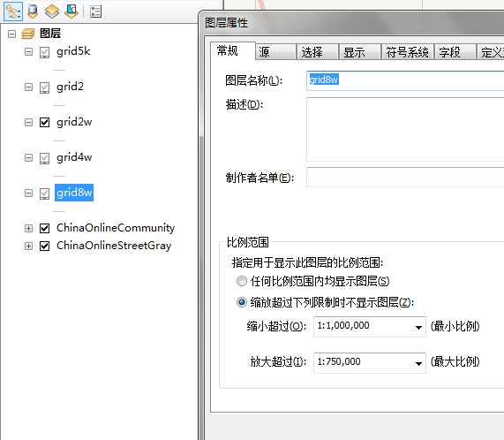The height and width of the screenshot is (440, 504).
Task: Select the ChinaOnlineStreetGray layer name
Action: 114,246
